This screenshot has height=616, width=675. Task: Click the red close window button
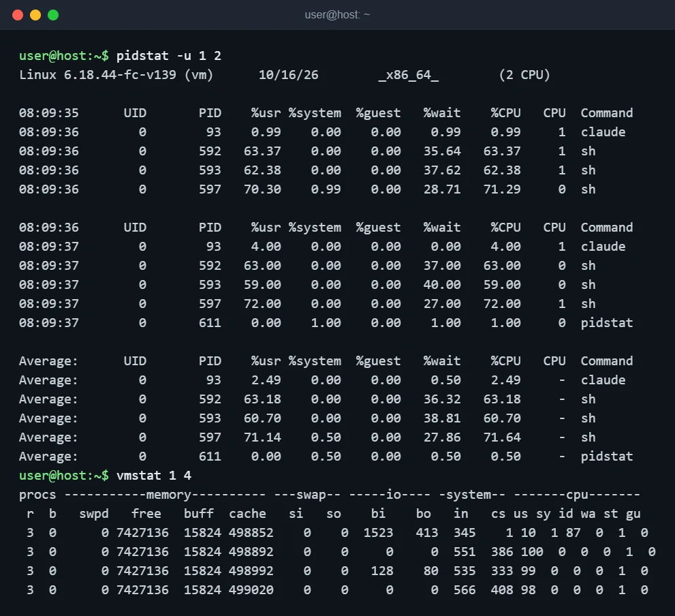pyautogui.click(x=18, y=15)
